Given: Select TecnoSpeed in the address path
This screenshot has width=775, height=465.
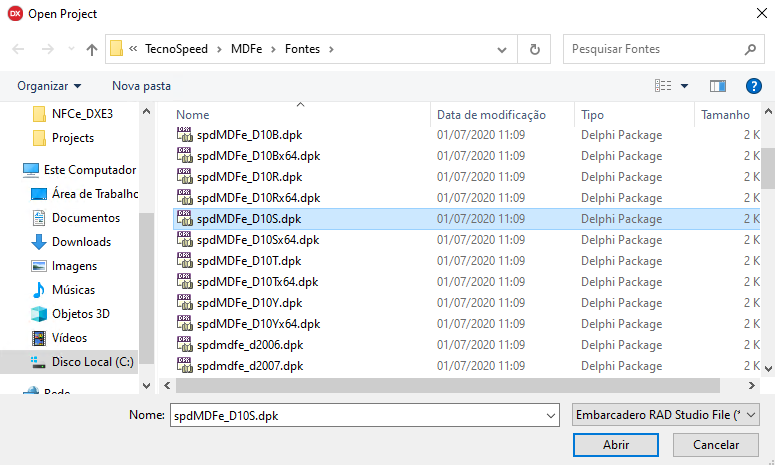Looking at the screenshot, I should click(176, 49).
